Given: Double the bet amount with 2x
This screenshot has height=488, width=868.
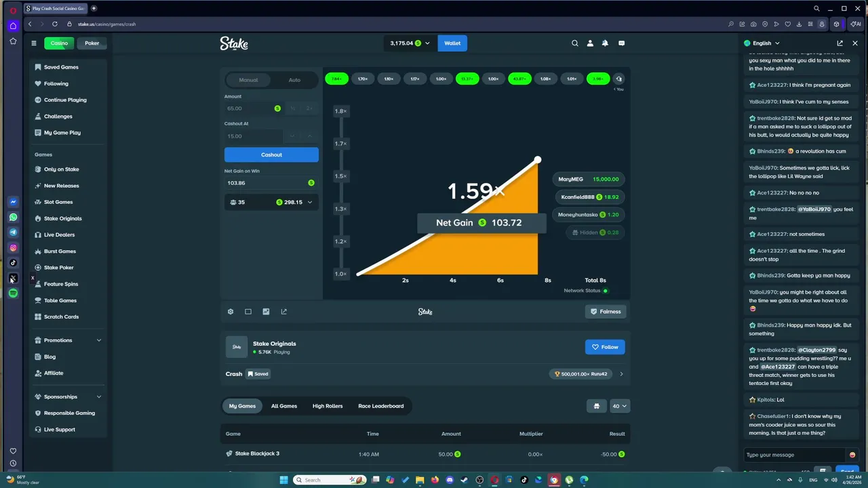Looking at the screenshot, I should [x=309, y=108].
